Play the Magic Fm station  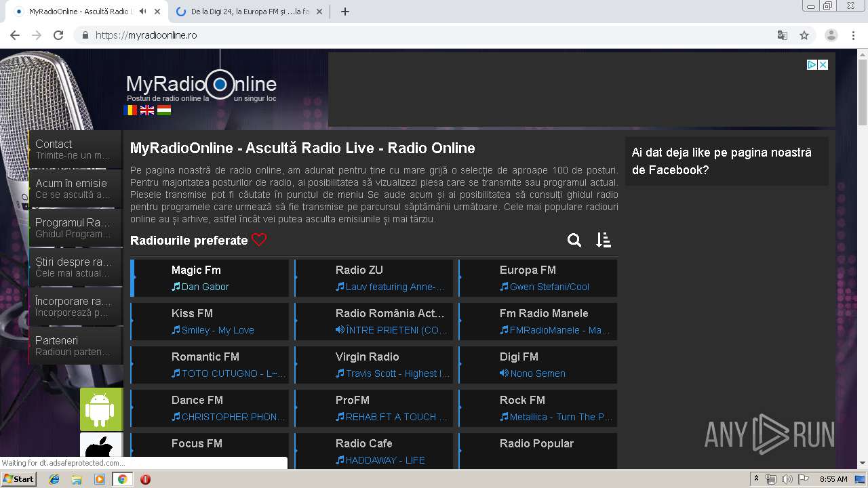click(x=210, y=278)
